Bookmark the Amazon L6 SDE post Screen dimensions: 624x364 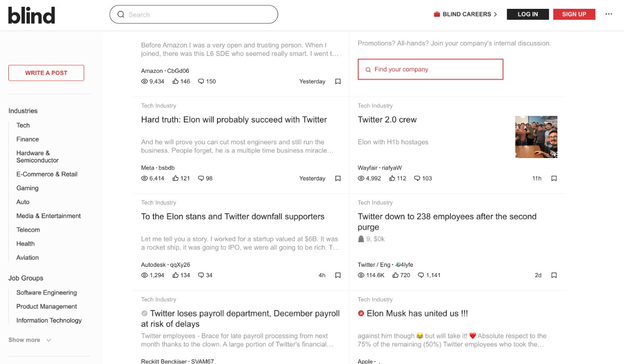338,82
